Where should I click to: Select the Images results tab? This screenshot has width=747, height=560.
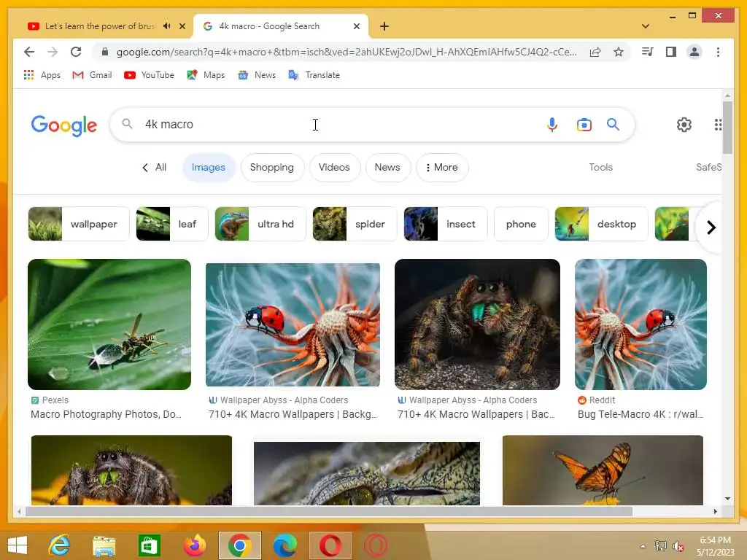(209, 167)
